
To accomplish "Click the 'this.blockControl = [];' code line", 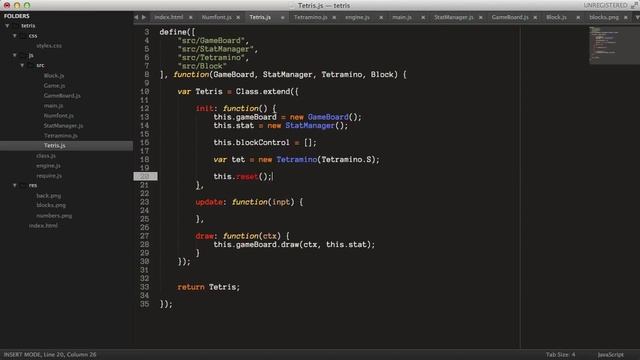I will tap(265, 142).
